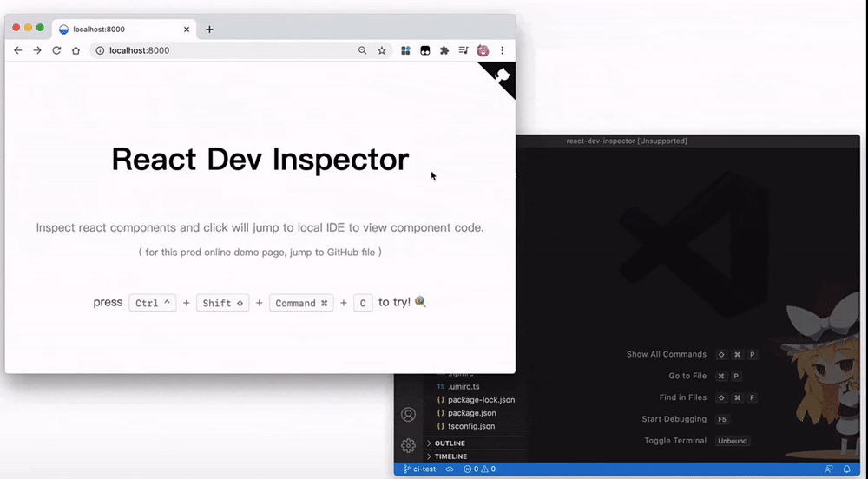Click the Command ⌘ key badge
Screen dimensions: 868x479
point(301,303)
